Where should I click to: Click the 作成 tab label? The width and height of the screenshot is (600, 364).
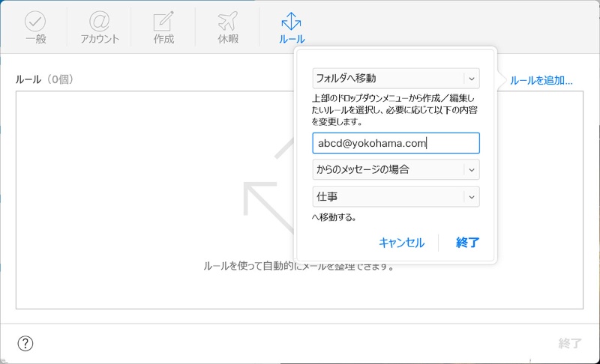coord(163,39)
